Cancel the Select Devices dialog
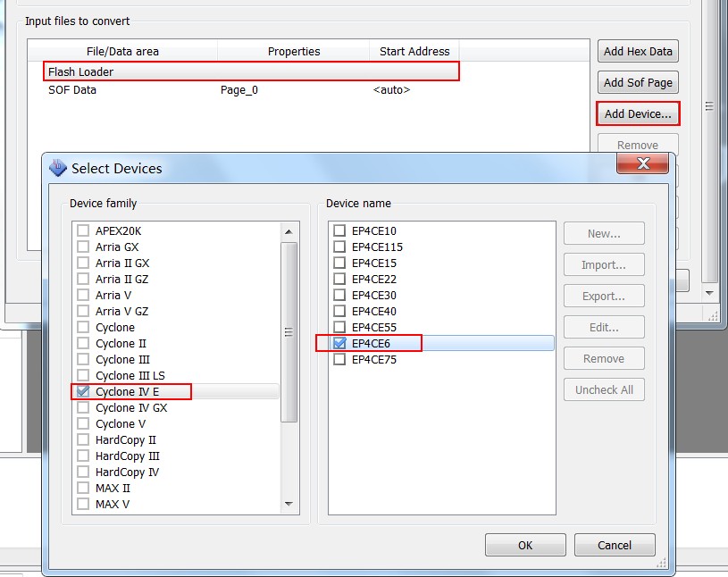728x577 pixels. click(615, 545)
